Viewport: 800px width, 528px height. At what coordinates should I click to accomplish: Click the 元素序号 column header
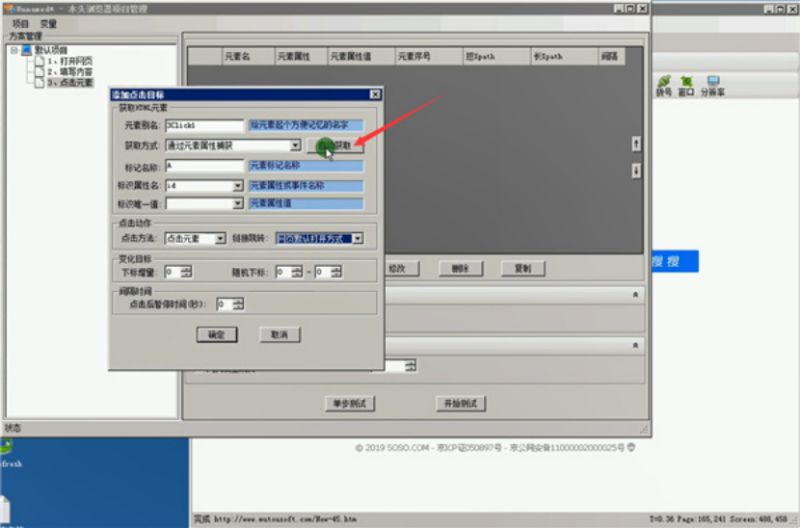click(429, 56)
